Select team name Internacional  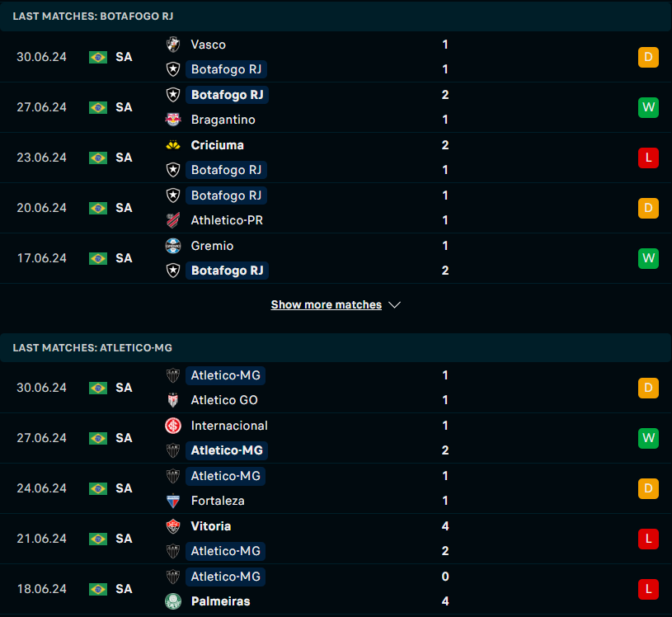[x=229, y=426]
